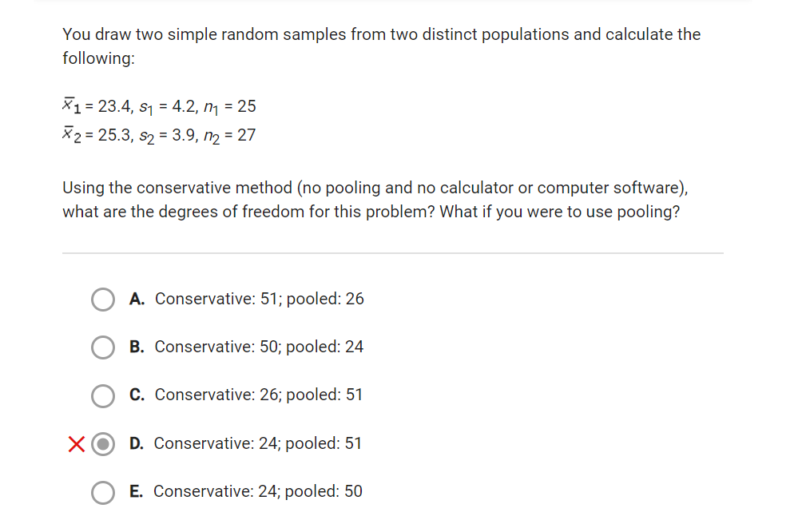Click the question prompt paragraph text

371,200
